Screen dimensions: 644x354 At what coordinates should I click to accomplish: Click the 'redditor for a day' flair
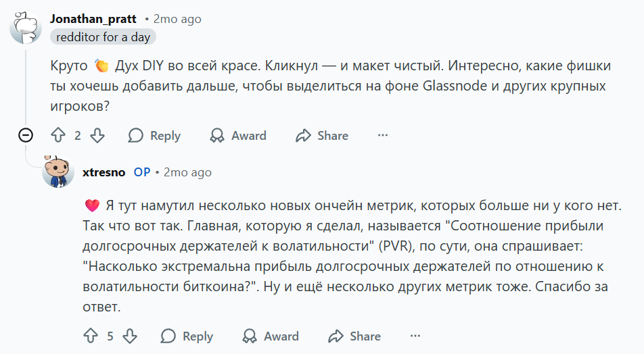tap(103, 37)
